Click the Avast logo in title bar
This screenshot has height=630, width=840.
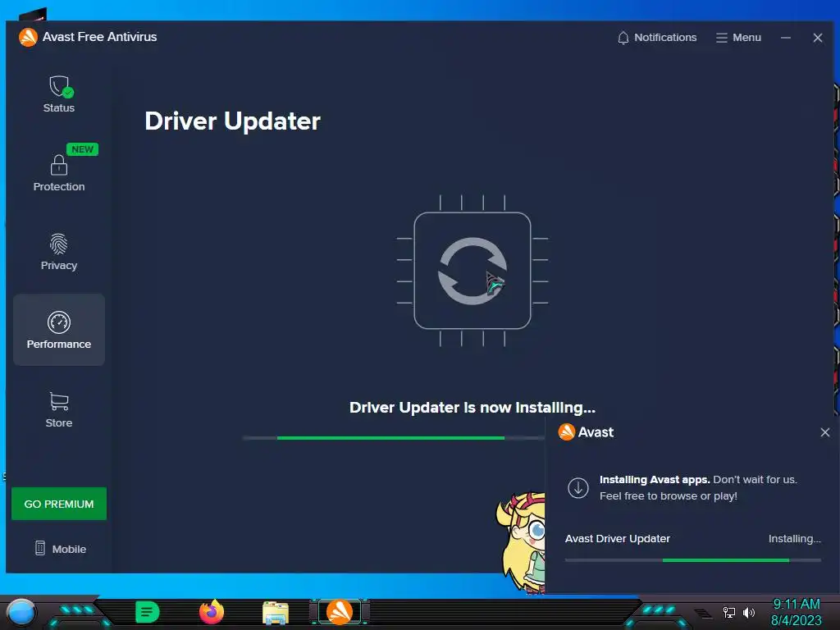point(28,37)
